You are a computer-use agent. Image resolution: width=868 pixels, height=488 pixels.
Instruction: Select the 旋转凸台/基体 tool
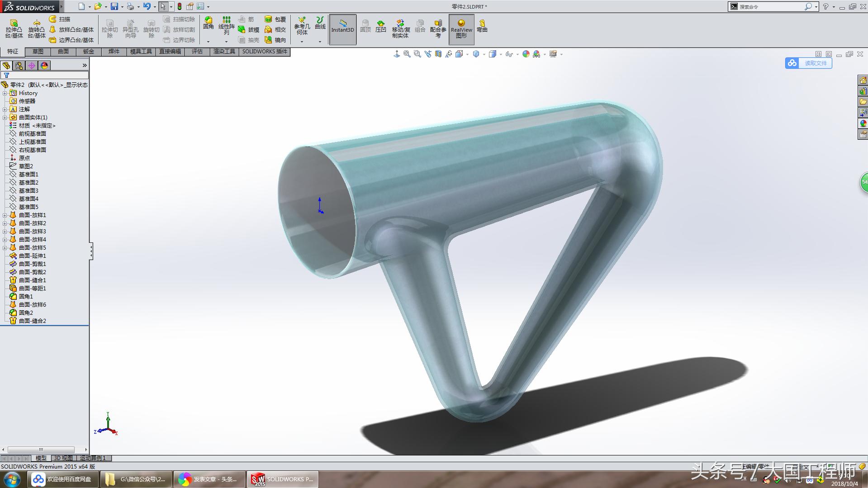(x=37, y=28)
